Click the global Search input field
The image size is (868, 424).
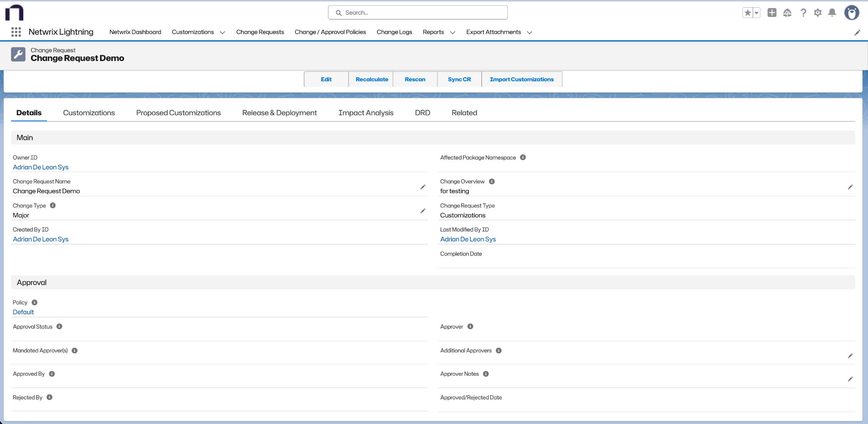pyautogui.click(x=417, y=13)
